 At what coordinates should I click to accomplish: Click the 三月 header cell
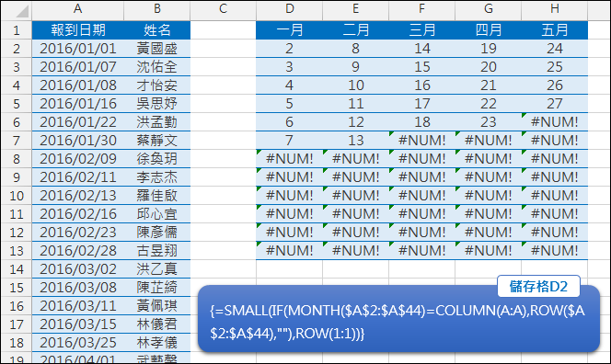point(421,30)
